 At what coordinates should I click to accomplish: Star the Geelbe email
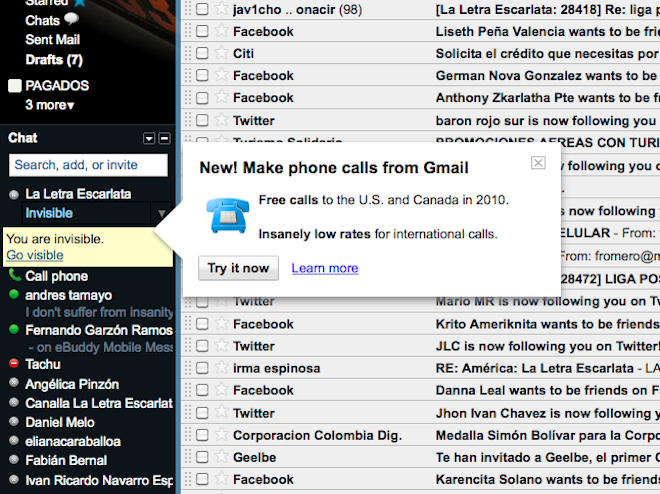[x=221, y=457]
